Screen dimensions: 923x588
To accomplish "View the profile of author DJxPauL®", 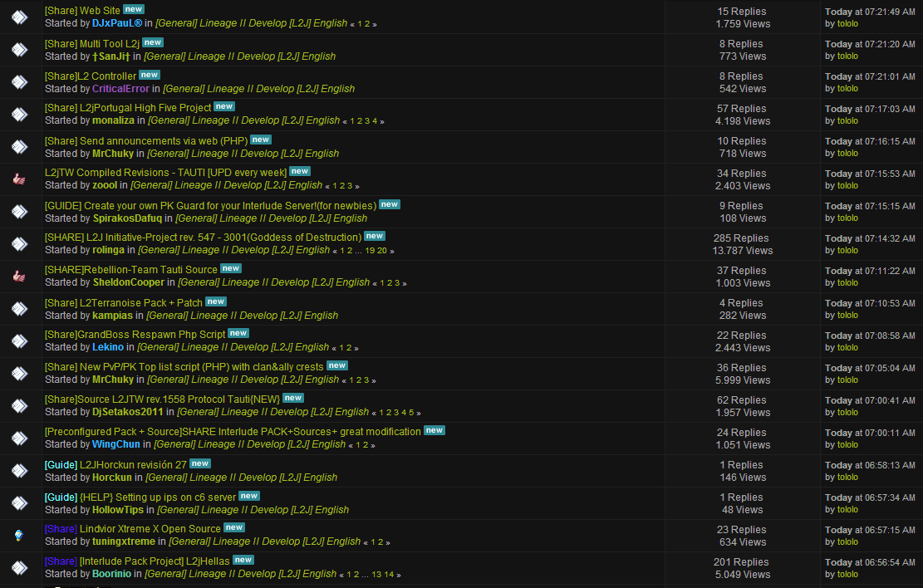I will 117,23.
